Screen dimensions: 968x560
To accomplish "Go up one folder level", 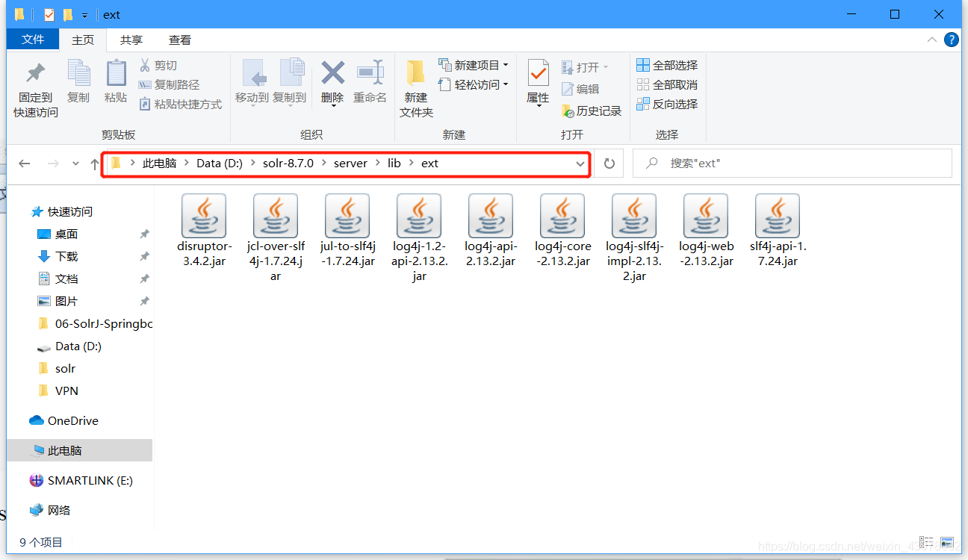I will click(94, 164).
